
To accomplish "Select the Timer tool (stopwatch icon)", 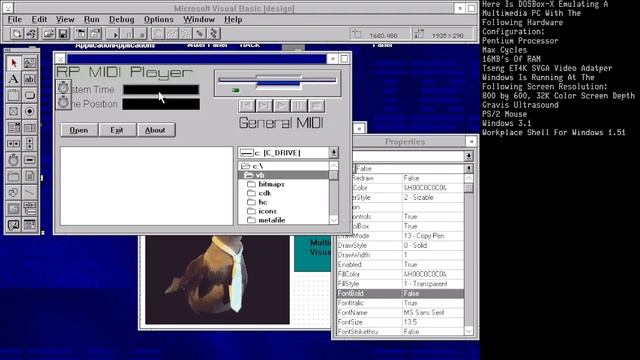I will tap(13, 160).
